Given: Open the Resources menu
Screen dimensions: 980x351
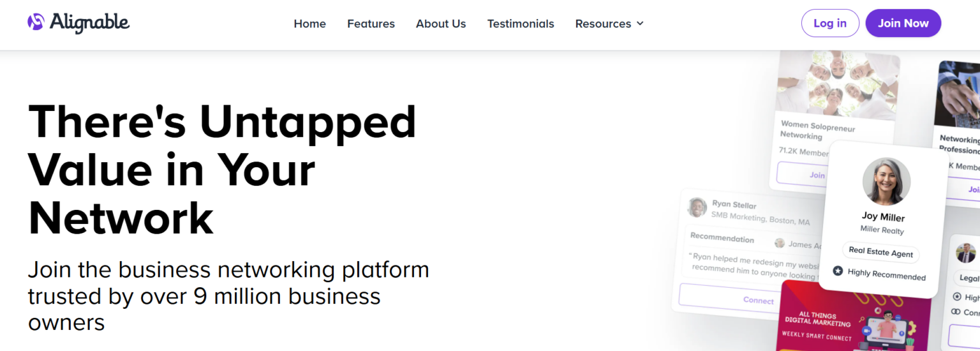Looking at the screenshot, I should pyautogui.click(x=603, y=24).
